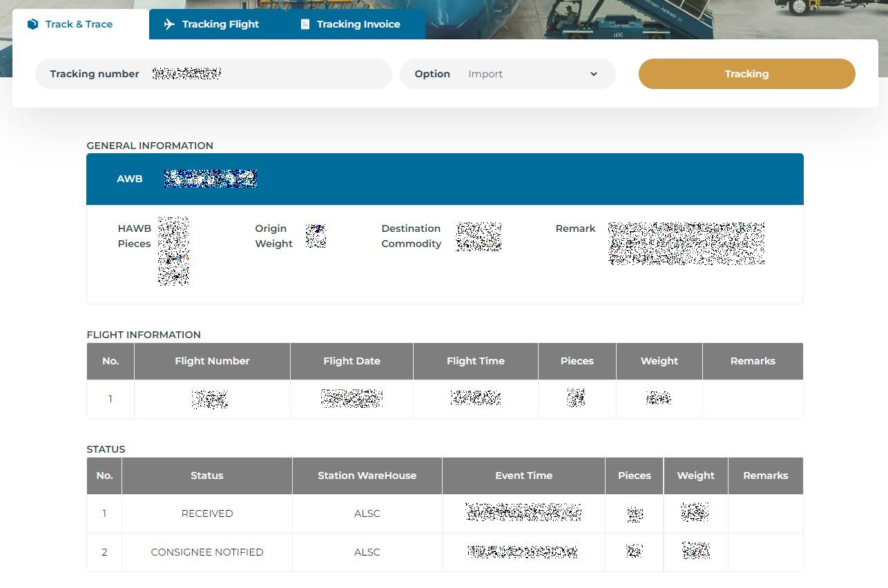Click the AWB banner in General Information
Viewport: 888px width, 588px height.
coord(445,179)
